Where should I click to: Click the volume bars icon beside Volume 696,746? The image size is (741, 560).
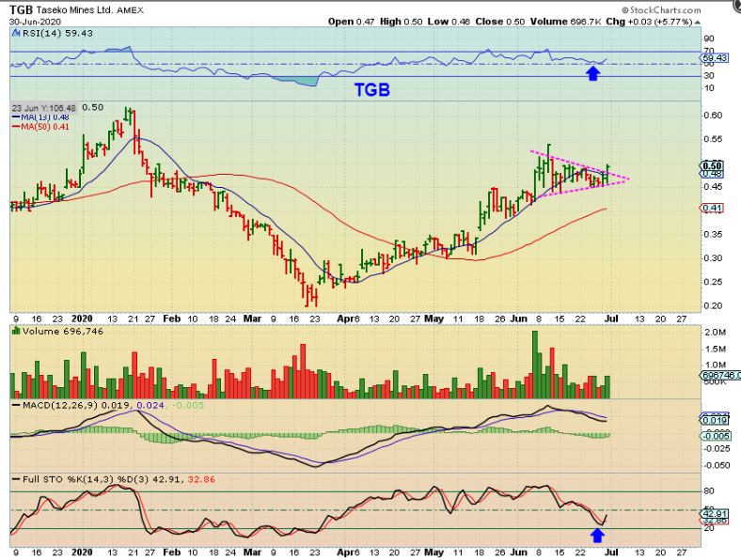(x=17, y=331)
